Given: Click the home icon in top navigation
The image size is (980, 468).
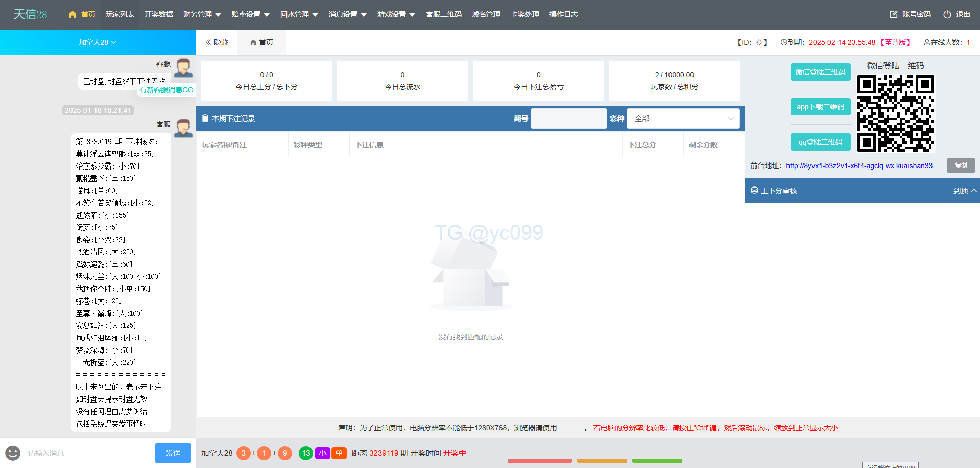Looking at the screenshot, I should click(73, 14).
